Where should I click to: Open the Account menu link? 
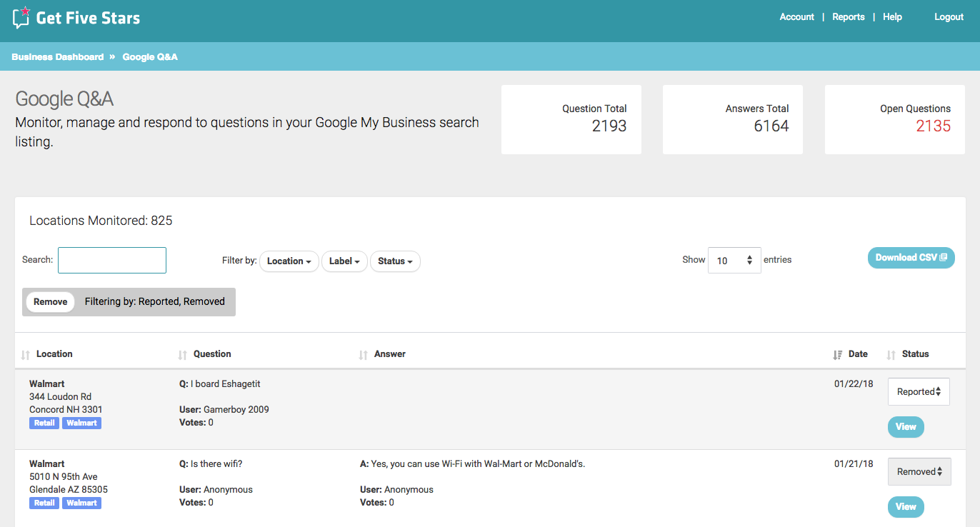796,17
